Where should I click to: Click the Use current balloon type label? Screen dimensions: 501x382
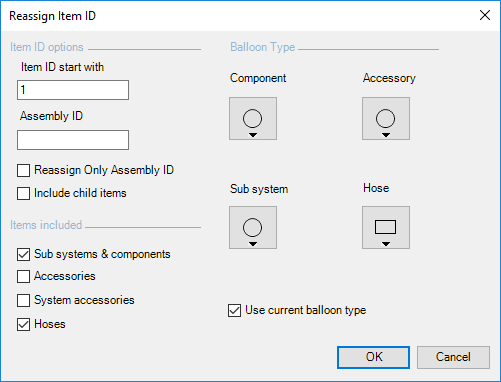pyautogui.click(x=306, y=310)
